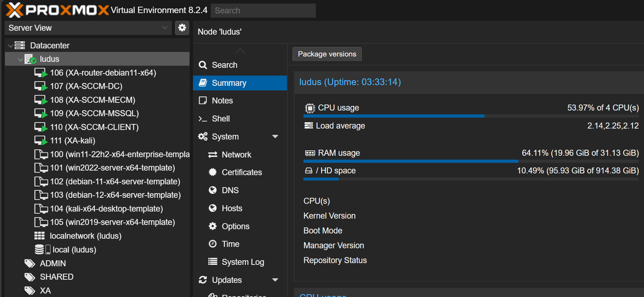The width and height of the screenshot is (644, 297).
Task: Click the DNS globe icon
Action: (213, 191)
